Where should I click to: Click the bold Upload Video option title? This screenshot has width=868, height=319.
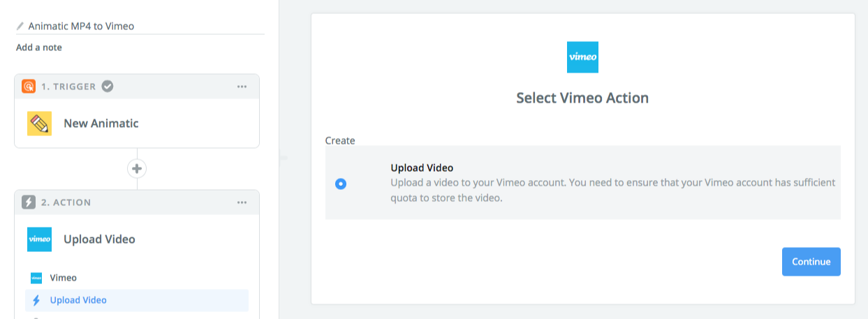tap(422, 168)
